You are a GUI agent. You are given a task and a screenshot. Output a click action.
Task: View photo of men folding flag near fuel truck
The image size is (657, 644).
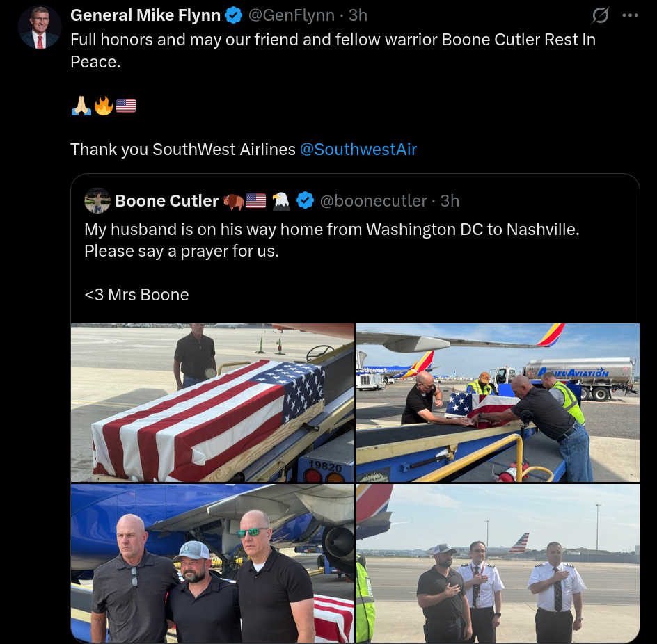point(498,403)
